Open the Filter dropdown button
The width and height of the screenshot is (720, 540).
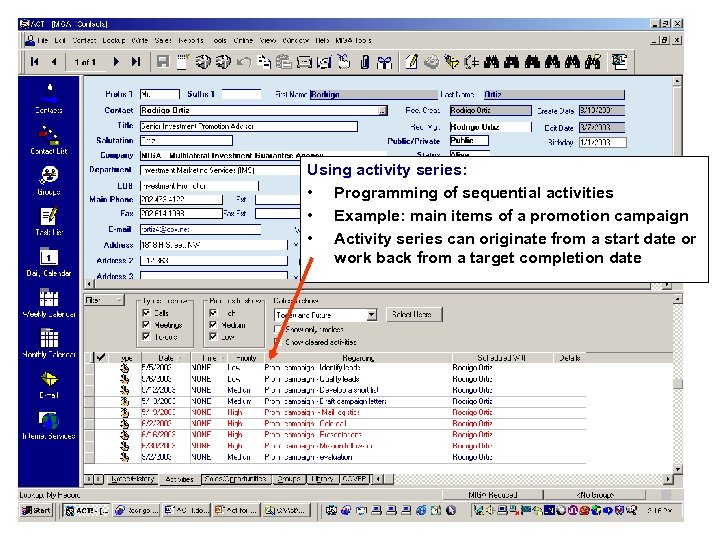click(x=104, y=300)
